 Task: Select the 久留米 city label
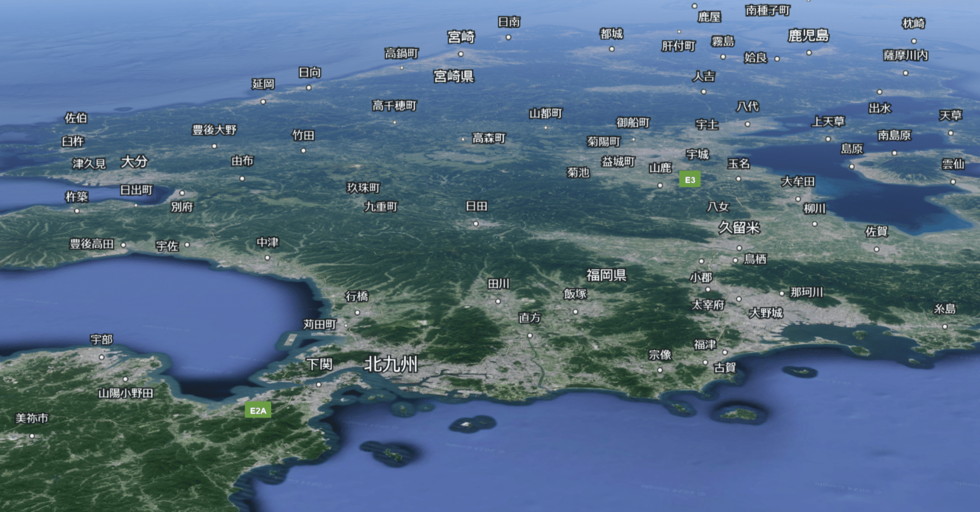739,228
